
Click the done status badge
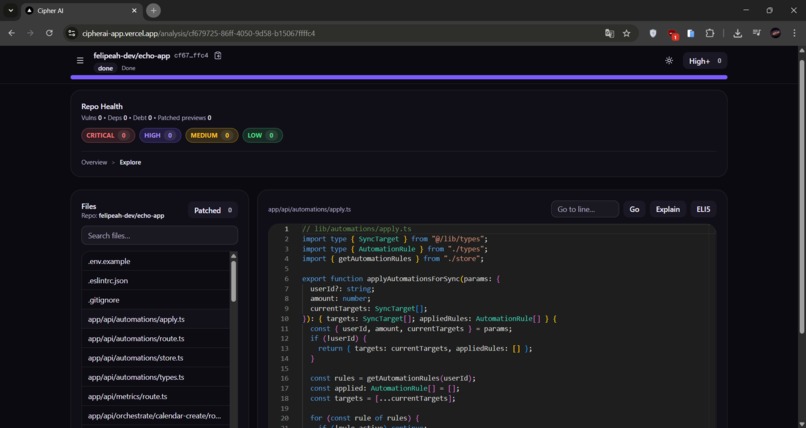(105, 68)
